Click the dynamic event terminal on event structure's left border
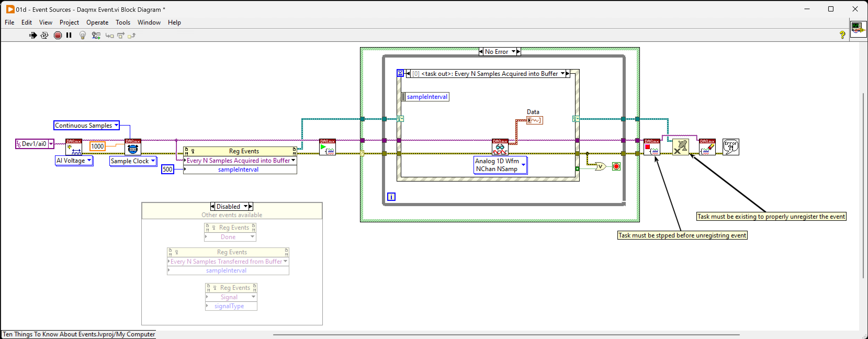Image resolution: width=868 pixels, height=339 pixels. point(400,118)
